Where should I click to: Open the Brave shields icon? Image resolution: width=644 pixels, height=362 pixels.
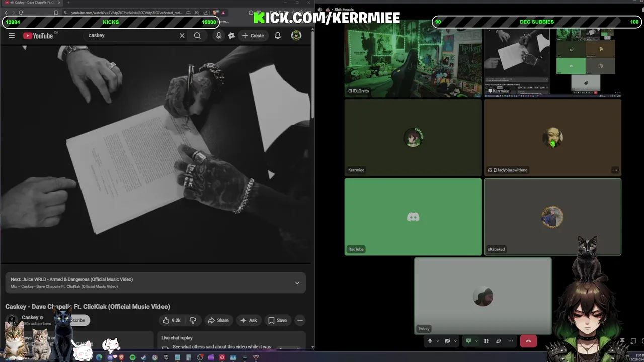point(215,13)
